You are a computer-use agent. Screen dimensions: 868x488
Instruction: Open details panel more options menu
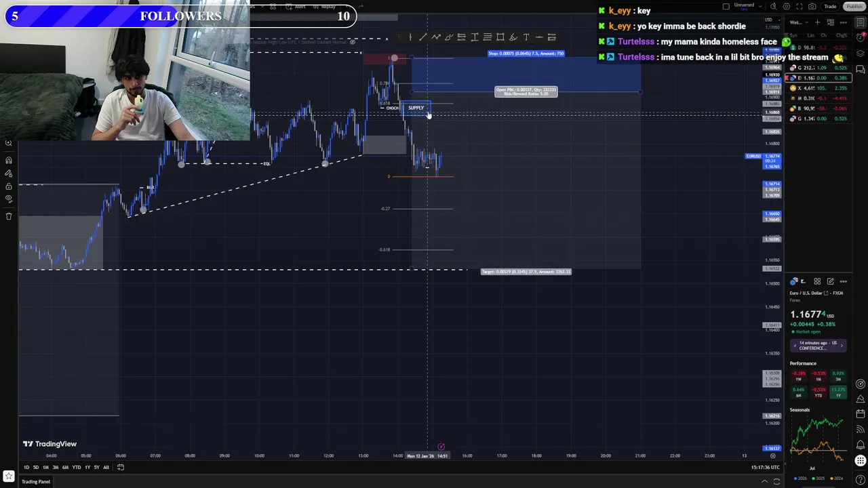coord(844,281)
